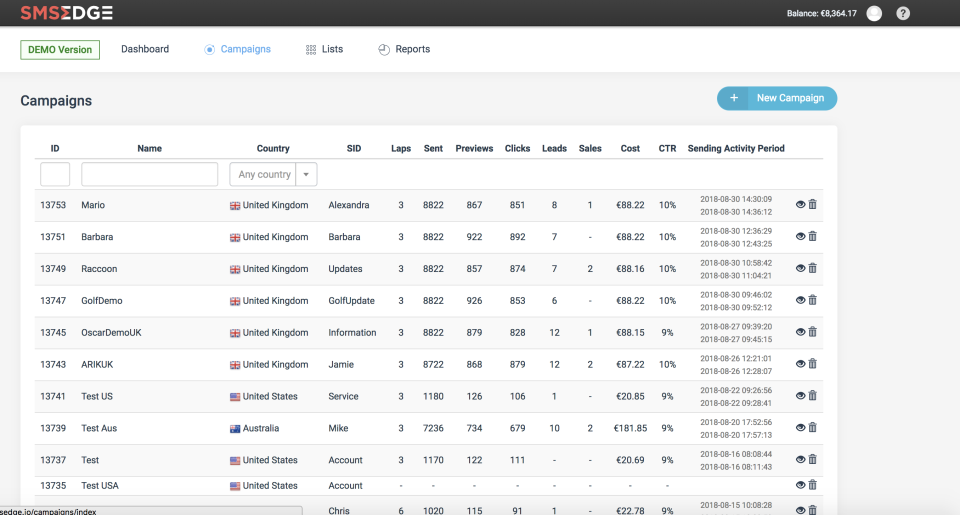This screenshot has height=515, width=960.
Task: Click eye icon for Test US campaign
Action: pyautogui.click(x=800, y=396)
